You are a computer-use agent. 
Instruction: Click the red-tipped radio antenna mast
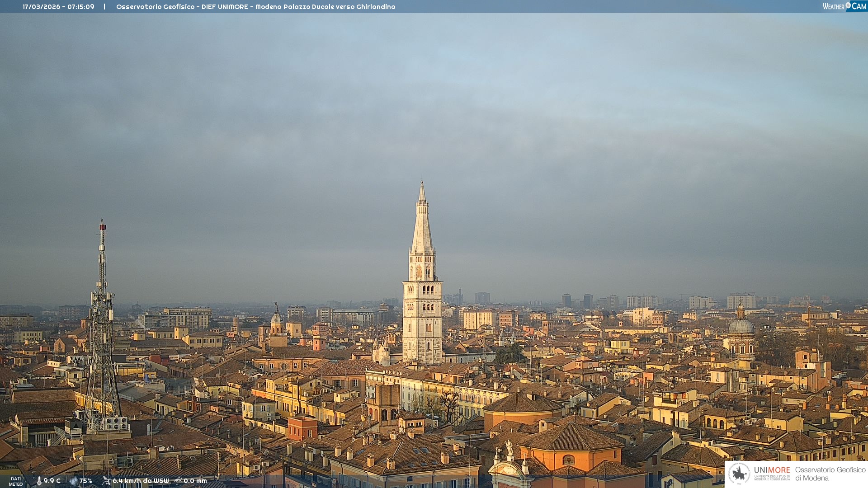click(x=103, y=253)
